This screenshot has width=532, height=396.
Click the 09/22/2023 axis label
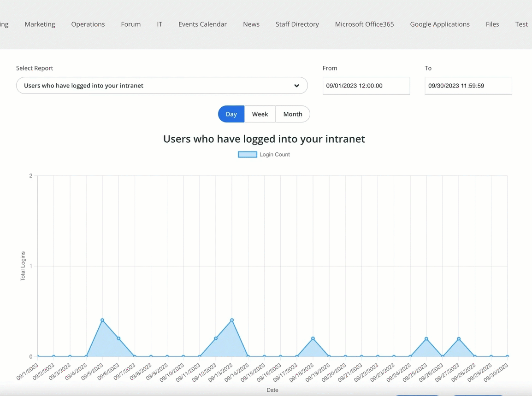point(366,373)
